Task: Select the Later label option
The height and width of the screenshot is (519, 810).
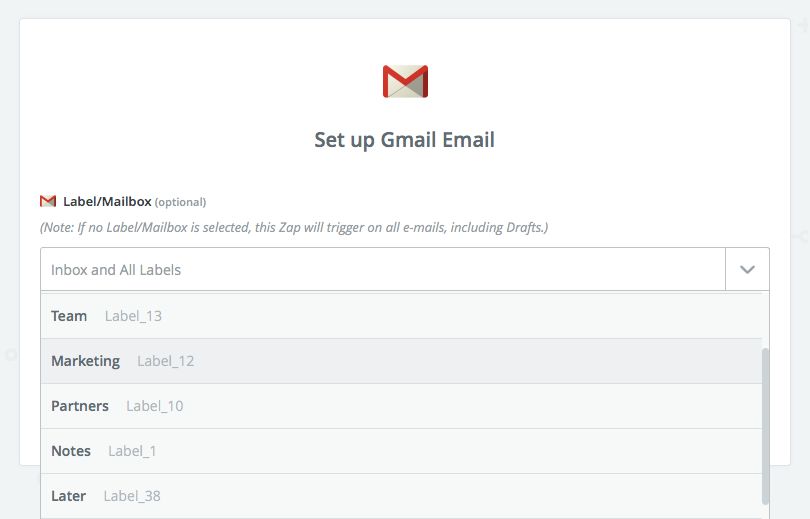Action: click(69, 496)
